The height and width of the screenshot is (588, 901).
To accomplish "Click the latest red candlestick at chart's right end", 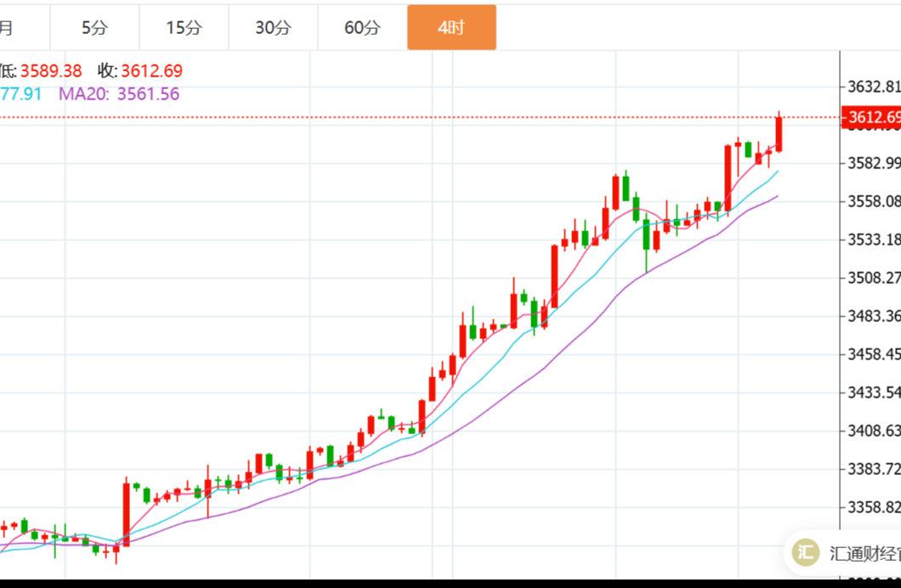I will point(779,133).
